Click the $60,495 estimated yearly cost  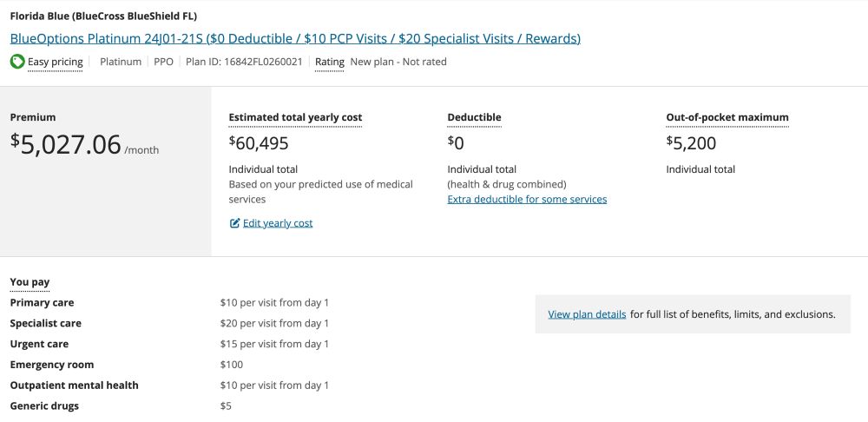tap(259, 143)
